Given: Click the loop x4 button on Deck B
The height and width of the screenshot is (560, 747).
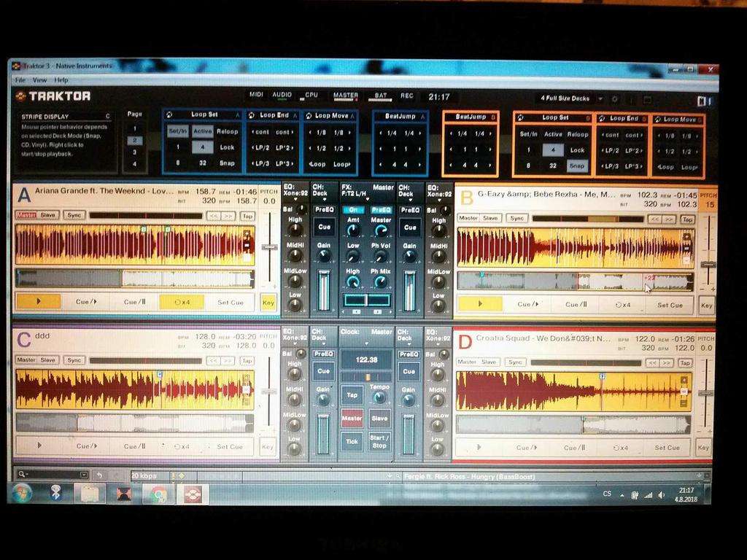Looking at the screenshot, I should point(622,305).
